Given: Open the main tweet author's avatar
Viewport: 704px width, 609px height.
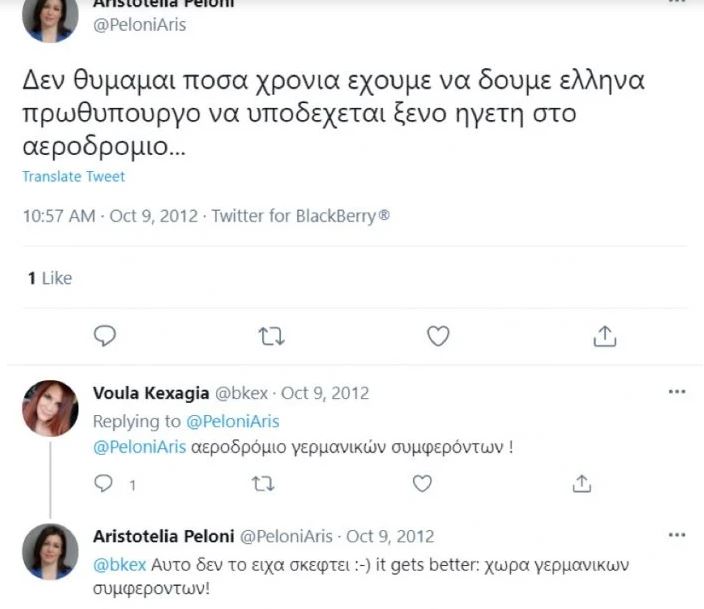Looking at the screenshot, I should tap(51, 18).
